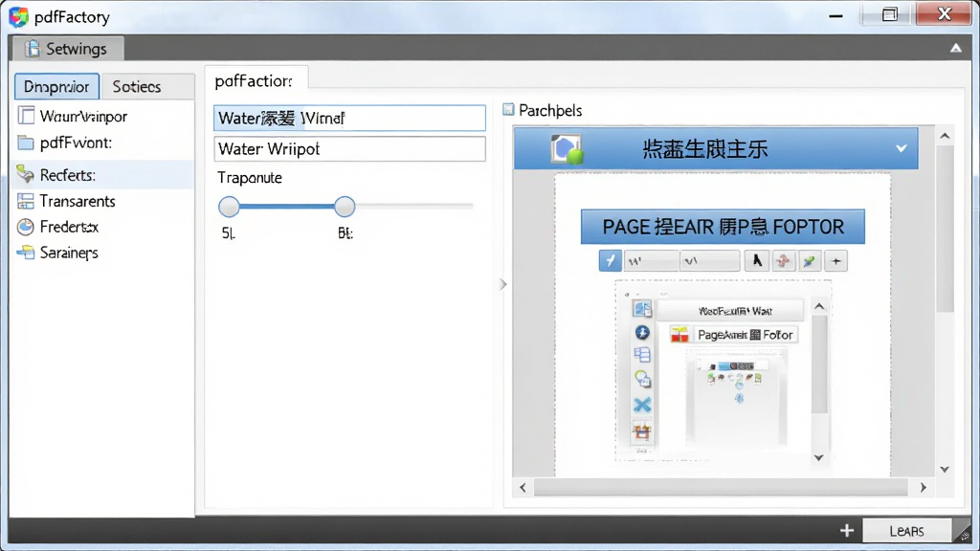Select the Recferts sidebar item
Image resolution: width=980 pixels, height=551 pixels.
[x=103, y=175]
